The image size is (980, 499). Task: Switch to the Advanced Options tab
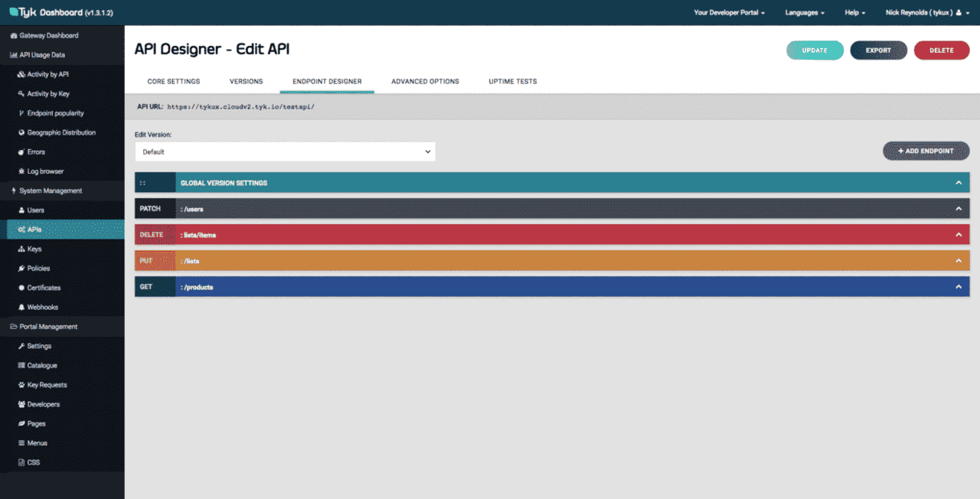click(425, 81)
